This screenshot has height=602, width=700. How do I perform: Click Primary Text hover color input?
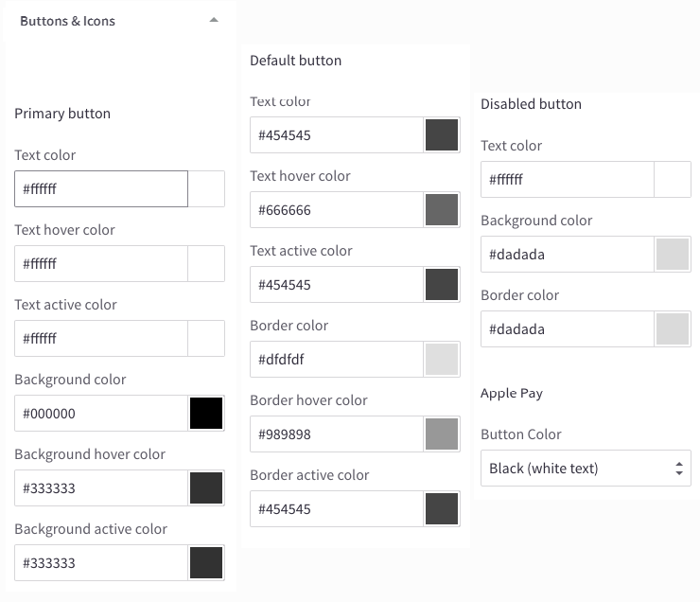point(101,264)
